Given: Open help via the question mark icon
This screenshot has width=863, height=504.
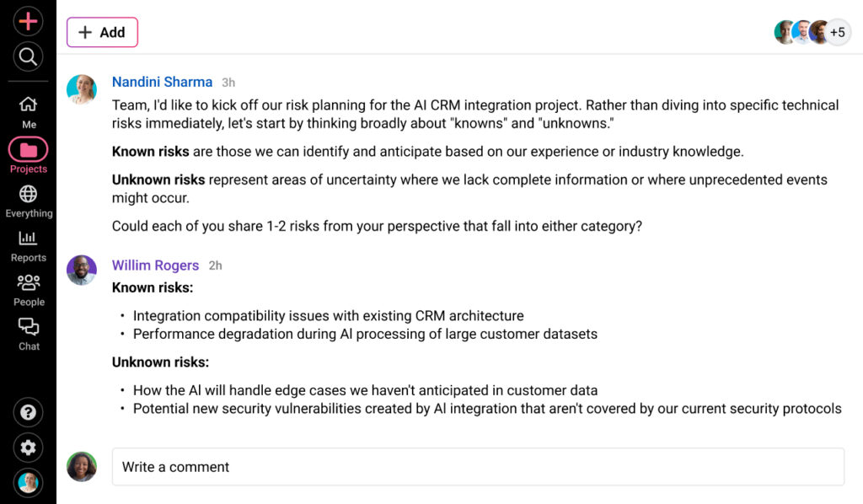Looking at the screenshot, I should pyautogui.click(x=28, y=412).
